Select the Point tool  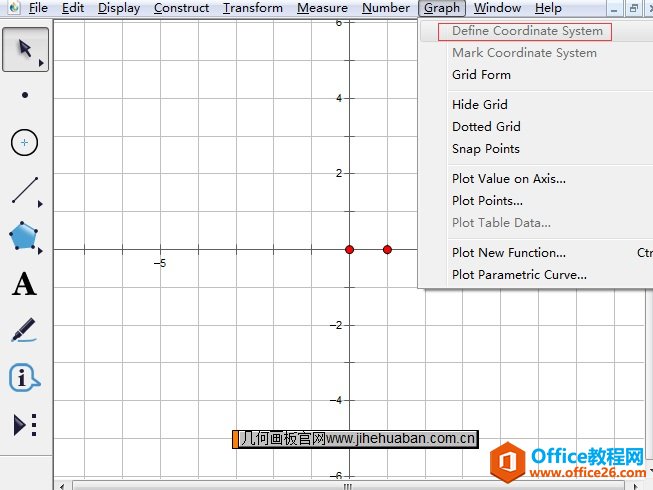25,96
